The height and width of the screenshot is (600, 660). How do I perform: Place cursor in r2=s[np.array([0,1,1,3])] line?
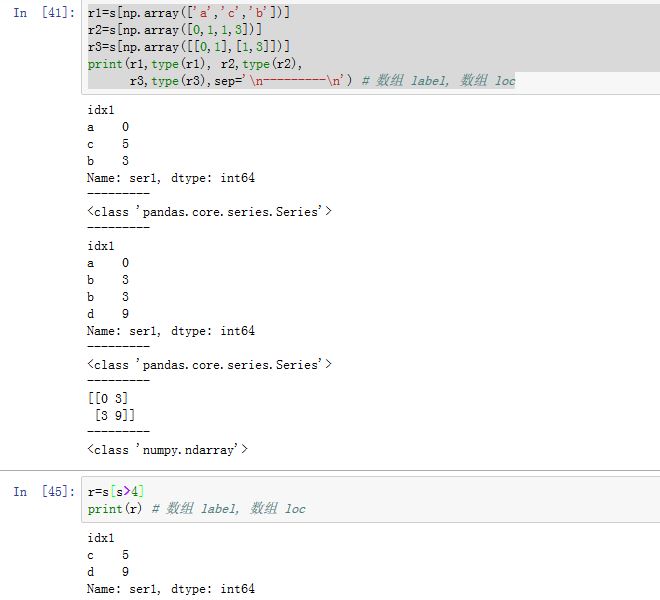pyautogui.click(x=174, y=30)
